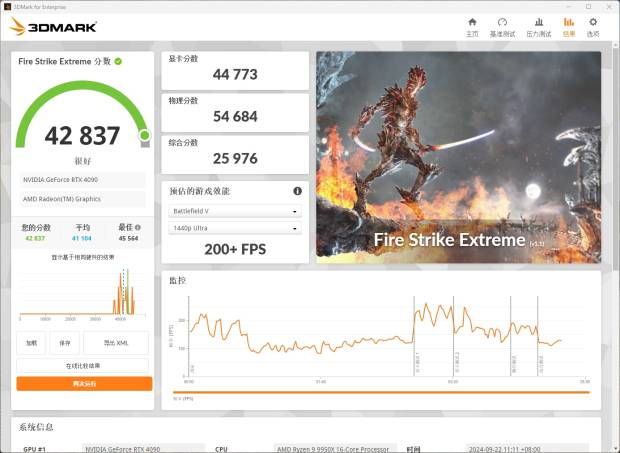The width and height of the screenshot is (620, 453).
Task: Open the 选项 options gear
Action: (x=593, y=27)
